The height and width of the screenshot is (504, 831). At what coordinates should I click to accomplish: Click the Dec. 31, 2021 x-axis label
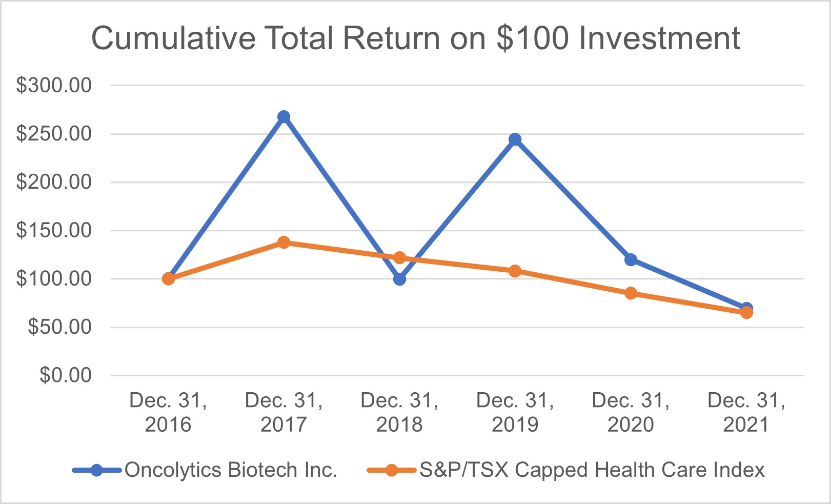(746, 413)
